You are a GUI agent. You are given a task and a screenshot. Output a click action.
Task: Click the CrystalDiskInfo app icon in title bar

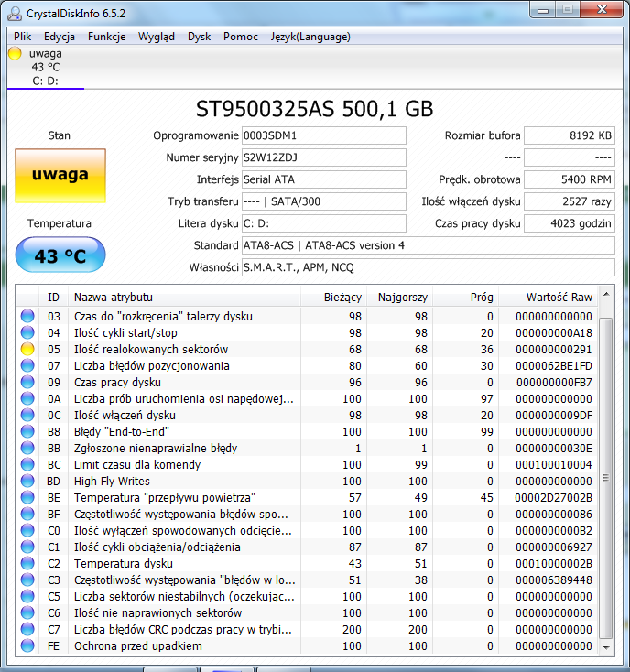14,14
